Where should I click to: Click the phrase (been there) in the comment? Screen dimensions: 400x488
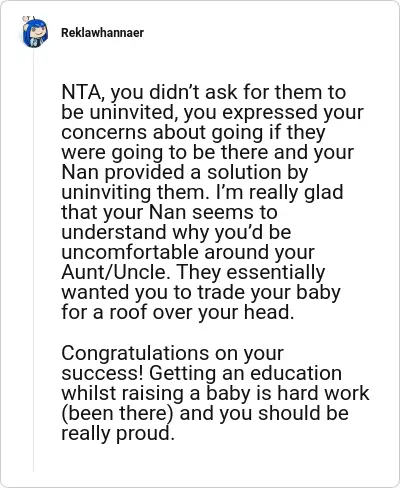coord(117,413)
